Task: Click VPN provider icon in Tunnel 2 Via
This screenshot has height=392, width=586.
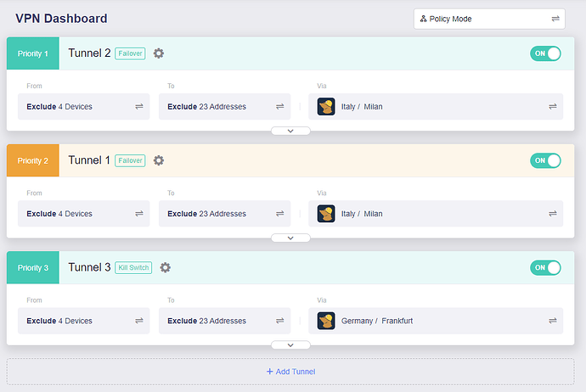Action: point(326,107)
